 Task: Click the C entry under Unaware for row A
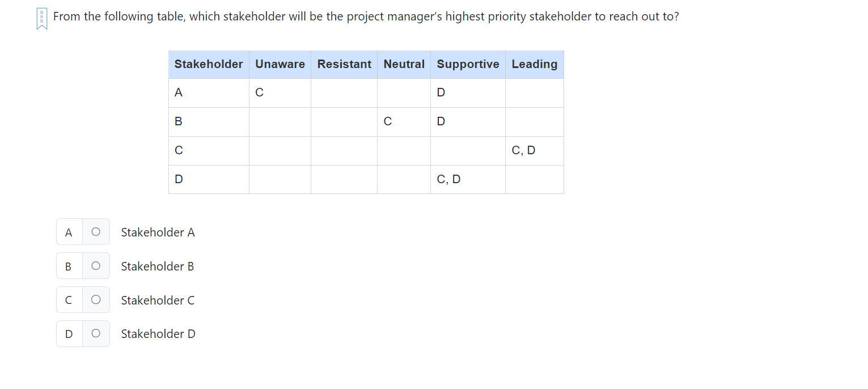coord(259,92)
